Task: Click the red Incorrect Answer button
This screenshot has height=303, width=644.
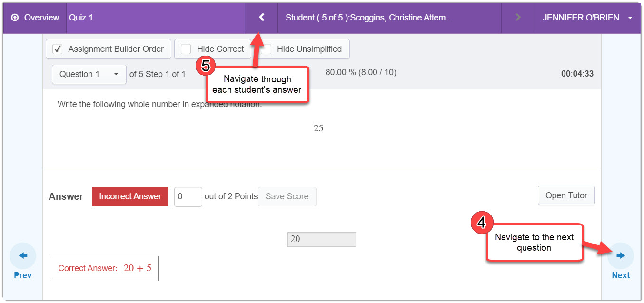Action: click(130, 196)
